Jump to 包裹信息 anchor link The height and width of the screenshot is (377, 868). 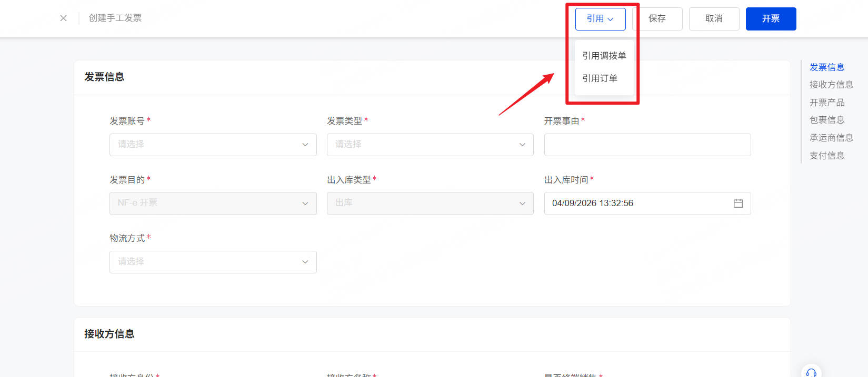(x=827, y=120)
